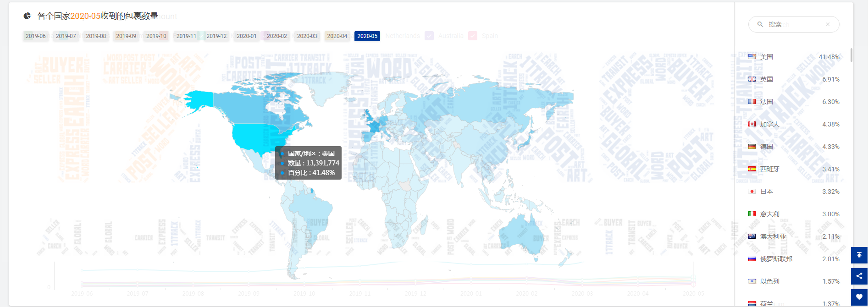Click the German flag next to 德国
The height and width of the screenshot is (307, 868).
pyautogui.click(x=752, y=147)
